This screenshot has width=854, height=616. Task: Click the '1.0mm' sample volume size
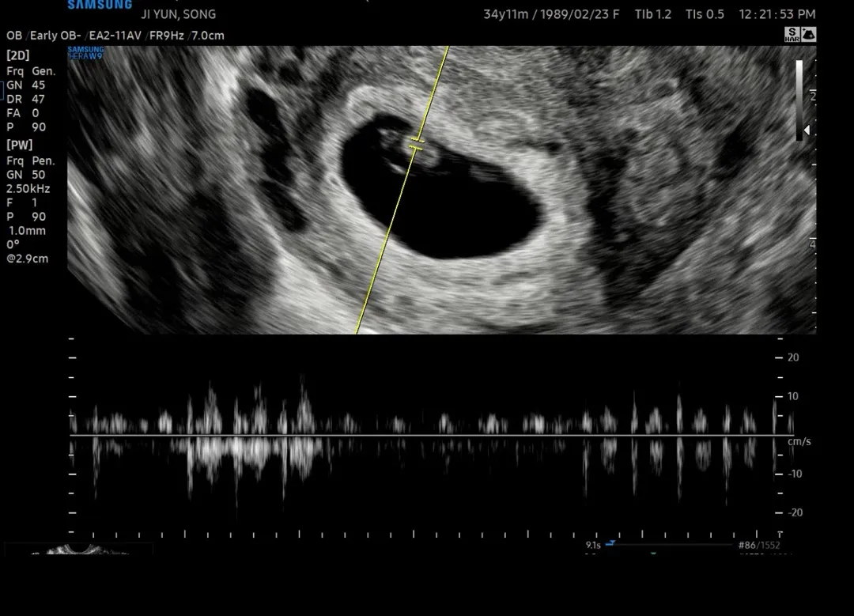tap(27, 231)
